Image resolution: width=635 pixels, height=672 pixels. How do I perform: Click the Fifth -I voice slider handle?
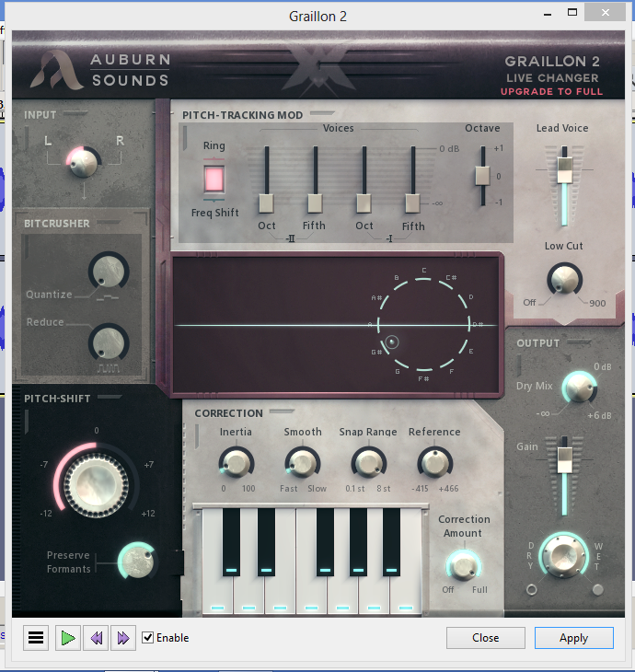[413, 203]
